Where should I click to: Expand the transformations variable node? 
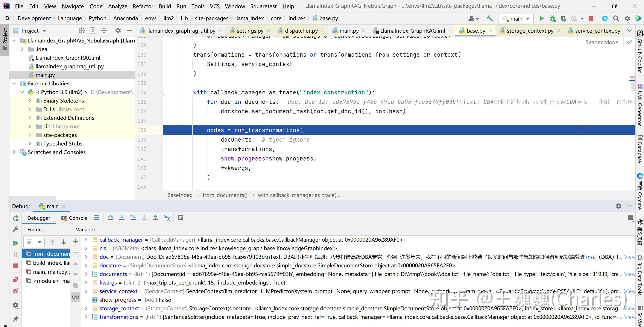(x=86, y=317)
